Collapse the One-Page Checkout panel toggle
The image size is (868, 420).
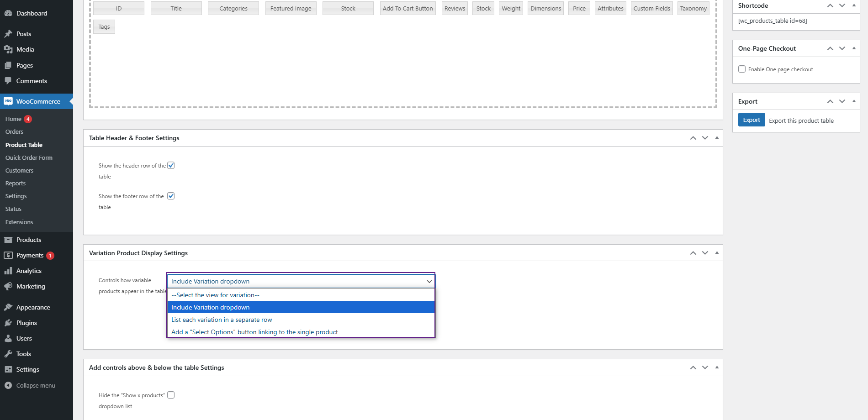pos(854,48)
